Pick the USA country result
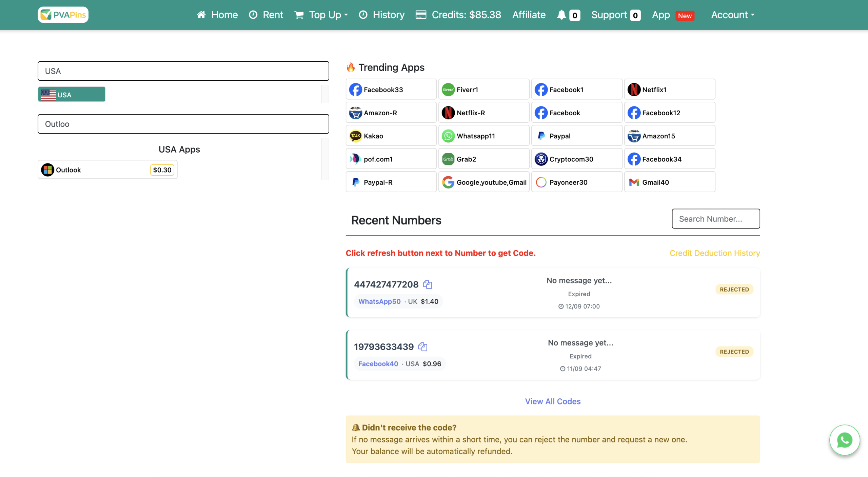This screenshot has height=477, width=868. coord(72,94)
